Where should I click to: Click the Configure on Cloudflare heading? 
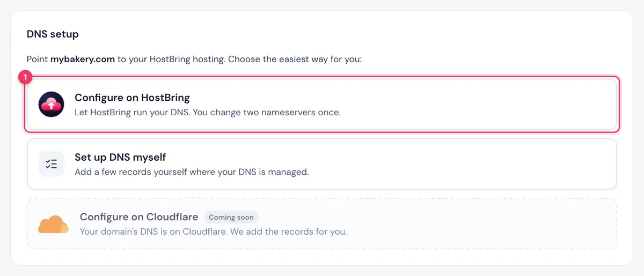click(x=139, y=217)
